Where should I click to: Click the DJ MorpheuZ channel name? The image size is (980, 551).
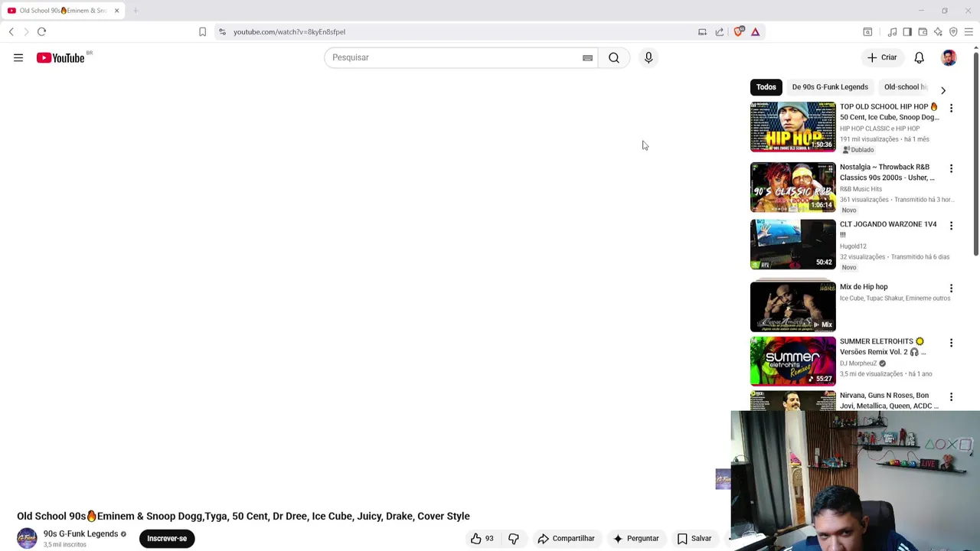(858, 364)
